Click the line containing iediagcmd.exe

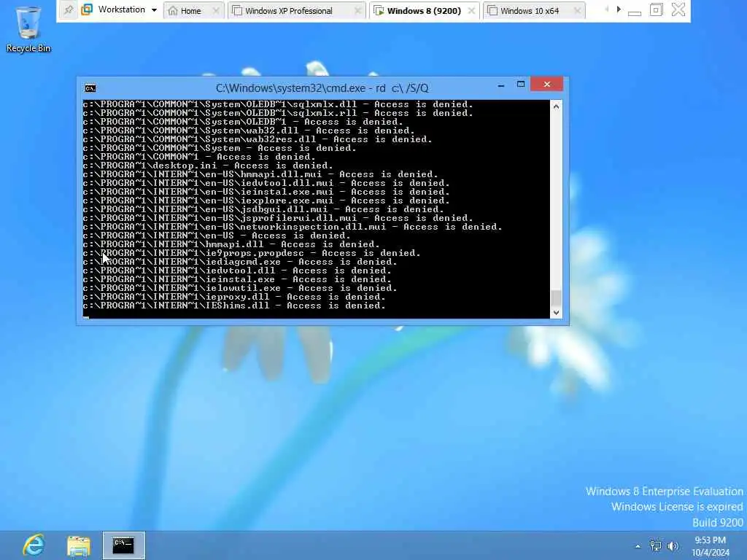click(x=239, y=262)
